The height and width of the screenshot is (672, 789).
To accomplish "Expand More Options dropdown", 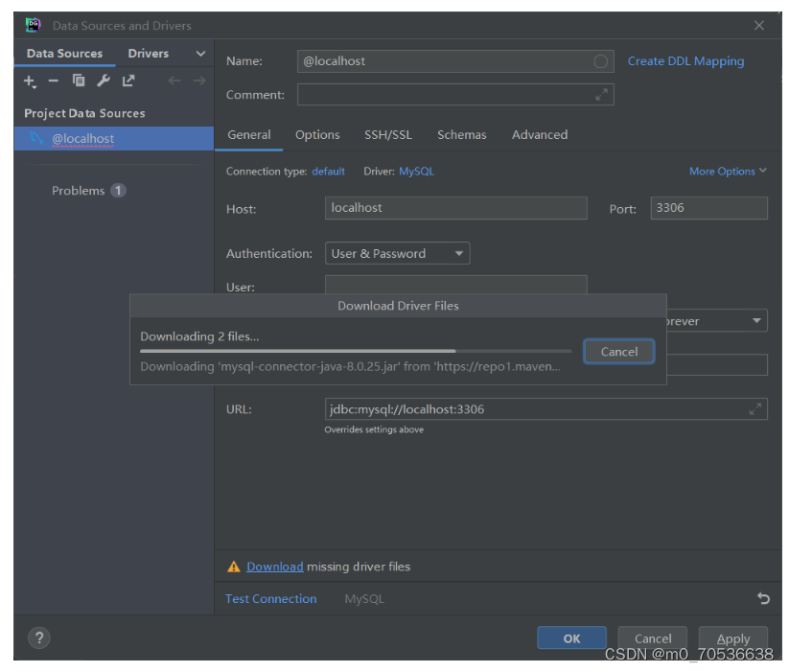I will (x=728, y=171).
